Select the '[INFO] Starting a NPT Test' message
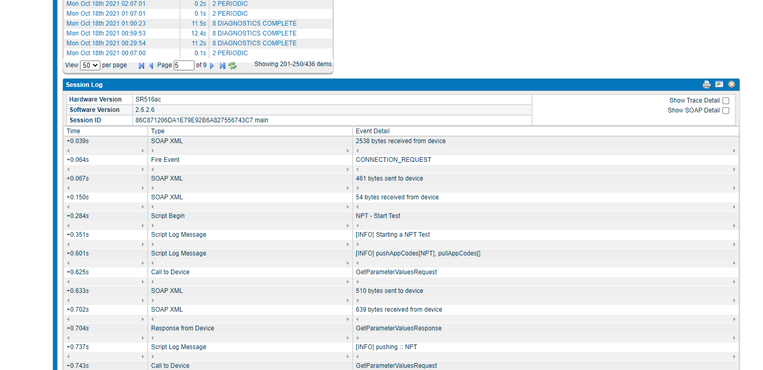Screen dimensions: 763x370 click(x=393, y=235)
